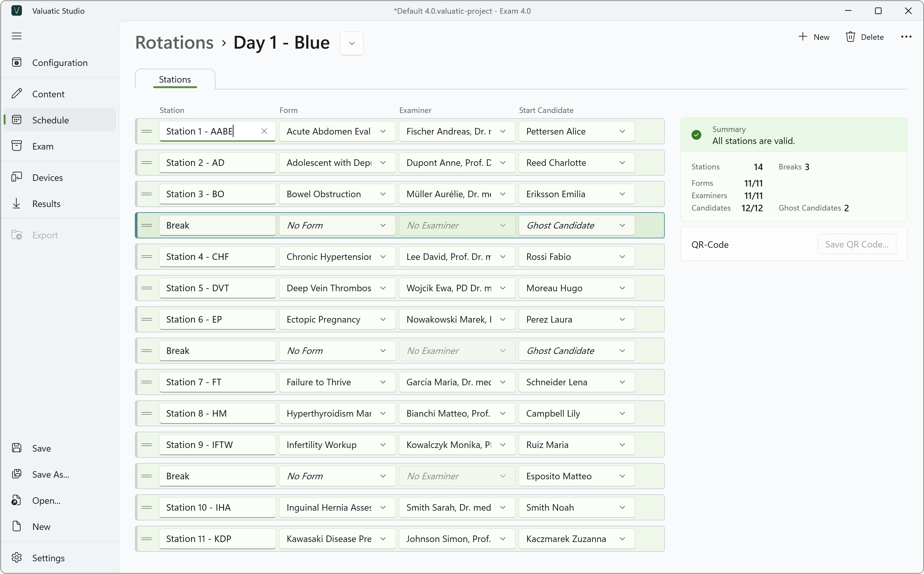924x574 pixels.
Task: Go to the Devices section
Action: (60, 177)
